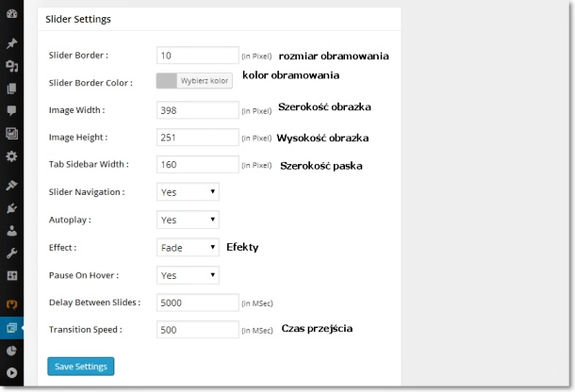Open the Media library icon
Image resolution: width=575 pixels, height=392 pixels.
[x=11, y=66]
